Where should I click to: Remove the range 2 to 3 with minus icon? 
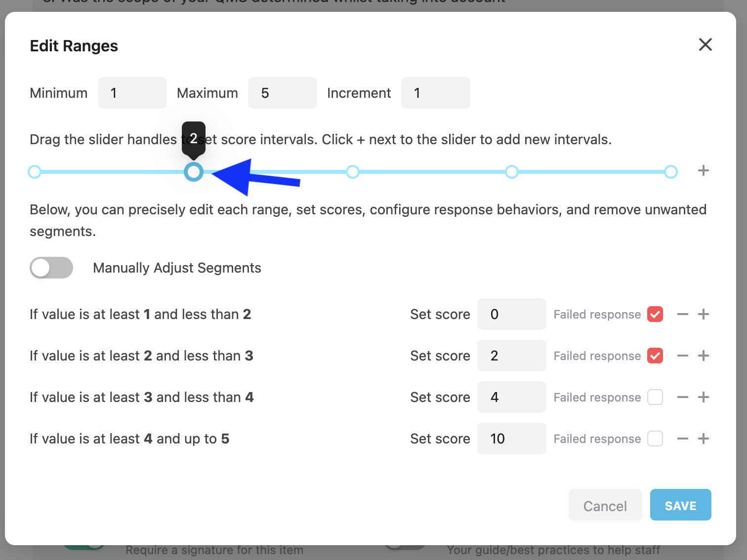[683, 356]
